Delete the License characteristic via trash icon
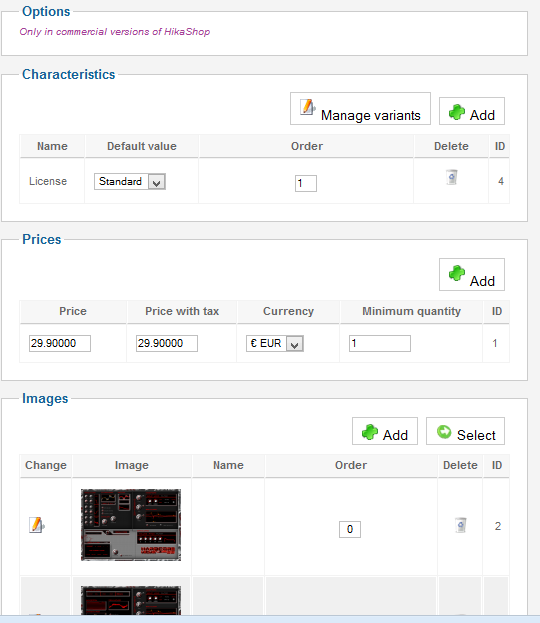Screen dimensions: 540x623 click(x=452, y=177)
